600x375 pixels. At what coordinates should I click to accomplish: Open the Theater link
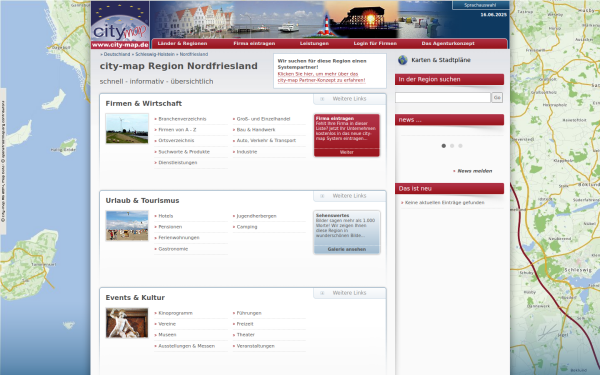(245, 335)
